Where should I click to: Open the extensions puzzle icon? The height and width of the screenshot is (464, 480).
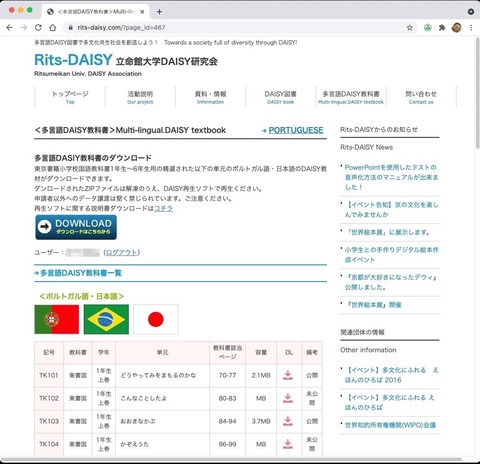click(442, 28)
